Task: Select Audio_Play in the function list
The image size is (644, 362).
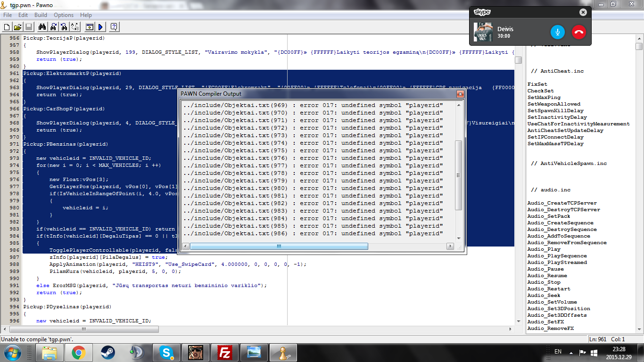Action: (x=544, y=249)
